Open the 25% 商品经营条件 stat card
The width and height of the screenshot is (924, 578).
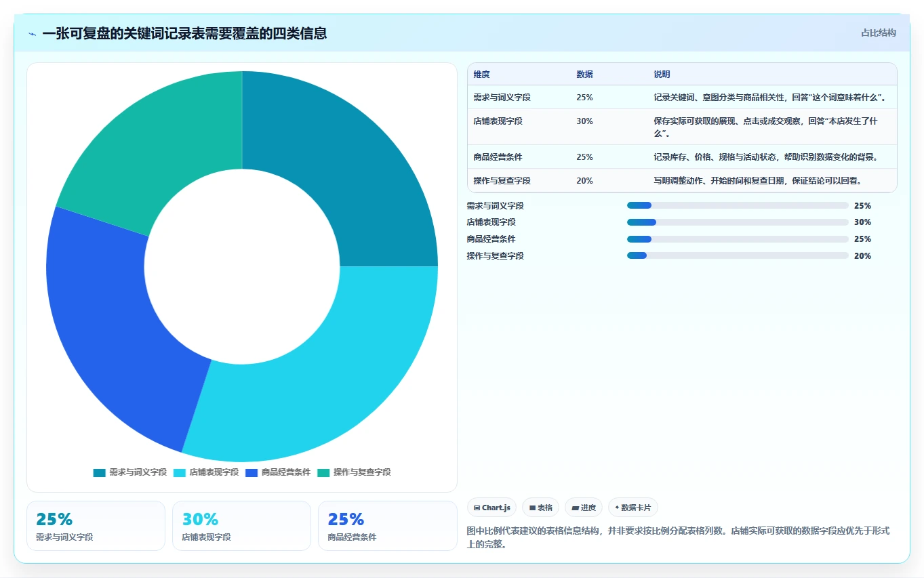pyautogui.click(x=387, y=526)
